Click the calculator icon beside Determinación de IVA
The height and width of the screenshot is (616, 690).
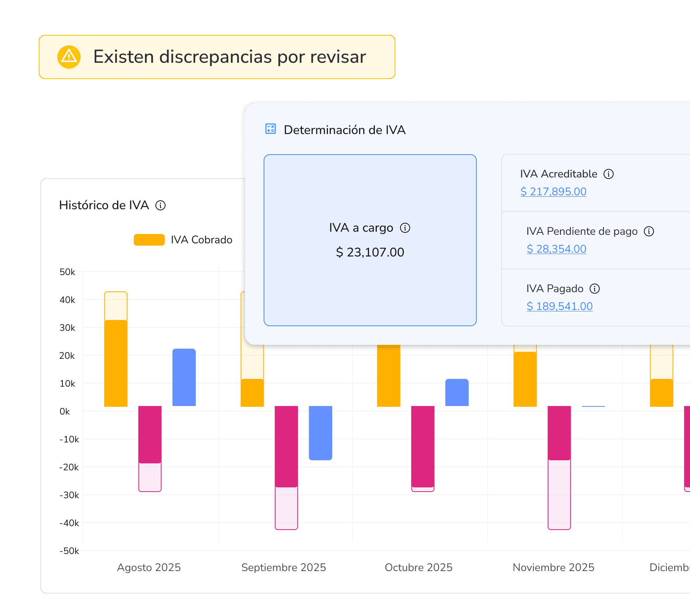point(271,129)
